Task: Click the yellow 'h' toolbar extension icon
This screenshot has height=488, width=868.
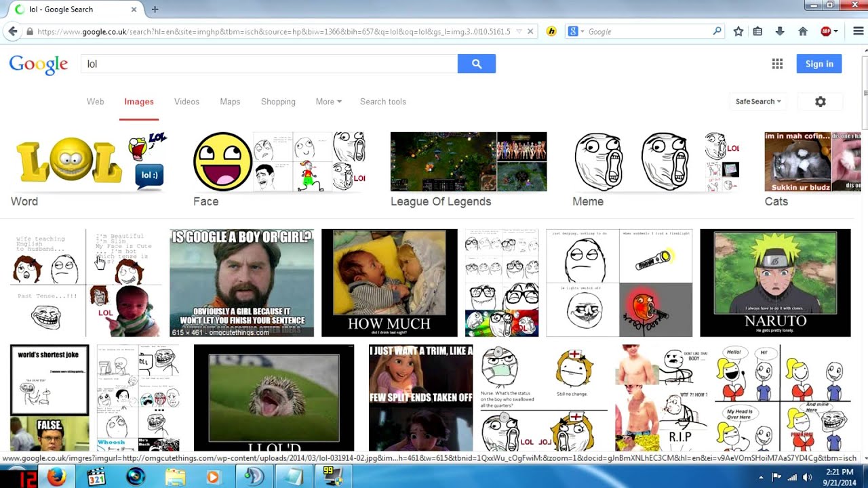Action: 551,31
